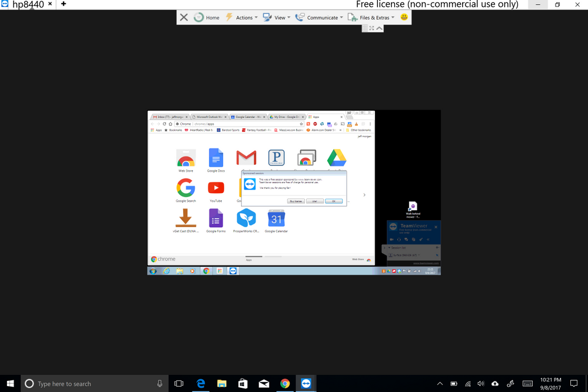The height and width of the screenshot is (392, 588).
Task: Open the ProsperWorks CRM app
Action: [247, 221]
